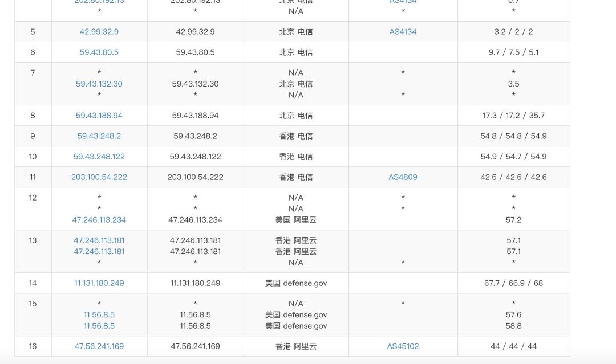Select the 美国 defense.gov location in hop 14

(296, 283)
